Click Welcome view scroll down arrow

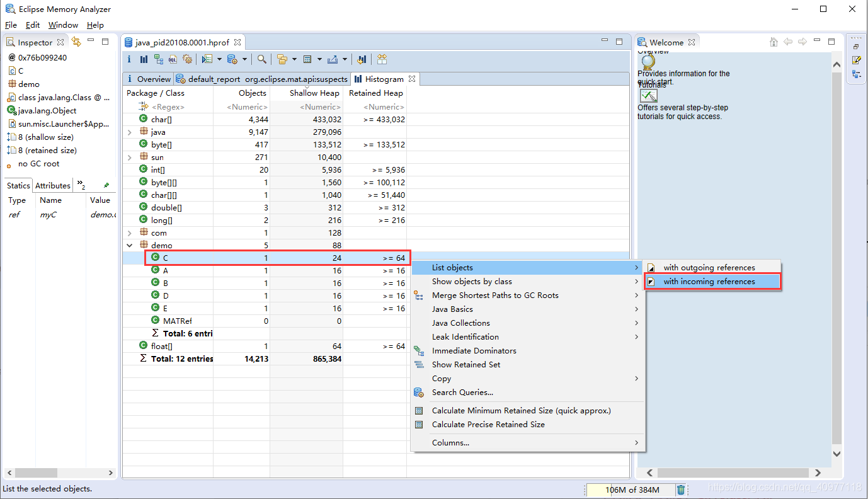click(837, 453)
